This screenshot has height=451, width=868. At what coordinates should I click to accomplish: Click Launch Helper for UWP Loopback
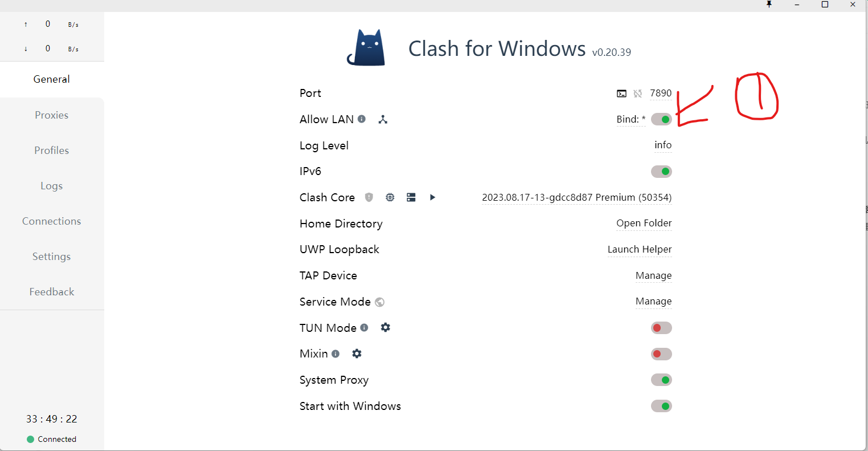[639, 249]
